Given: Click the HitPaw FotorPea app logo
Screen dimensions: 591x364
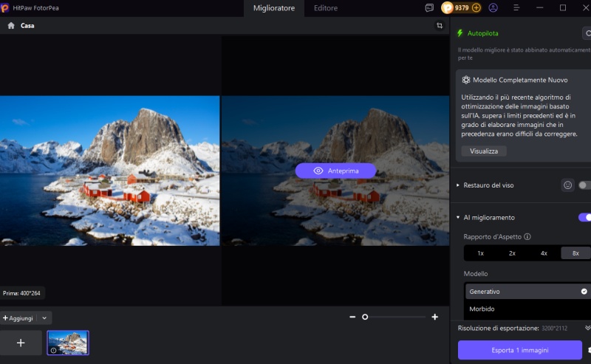Looking at the screenshot, I should tap(4, 8).
